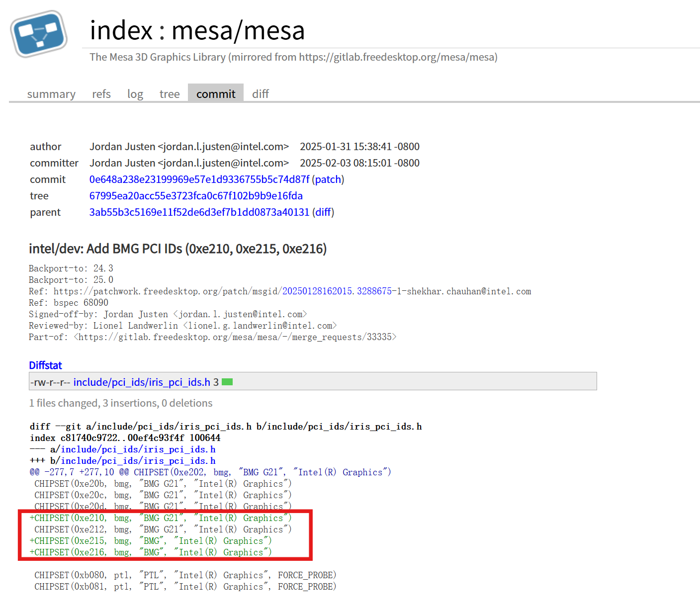Click the CHIPSET(0xe212 line
Screen dimensions: 700x612
click(x=163, y=529)
